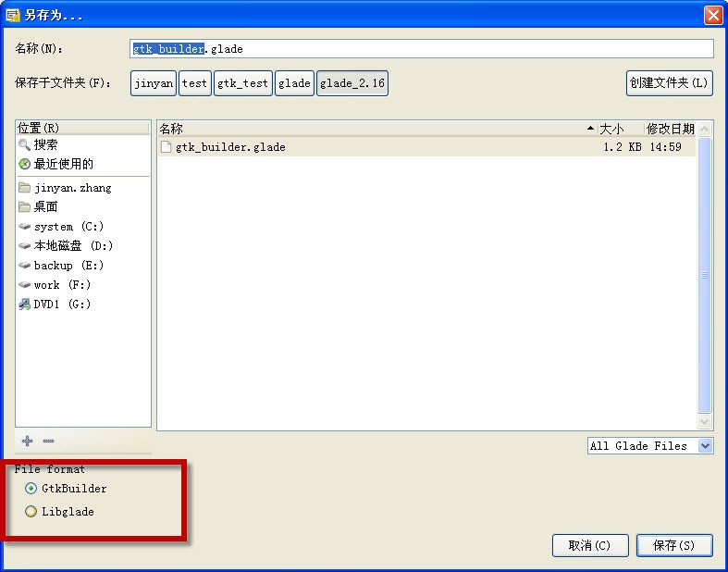Click the 名称(N) filename input field
The image size is (728, 572).
click(x=422, y=49)
